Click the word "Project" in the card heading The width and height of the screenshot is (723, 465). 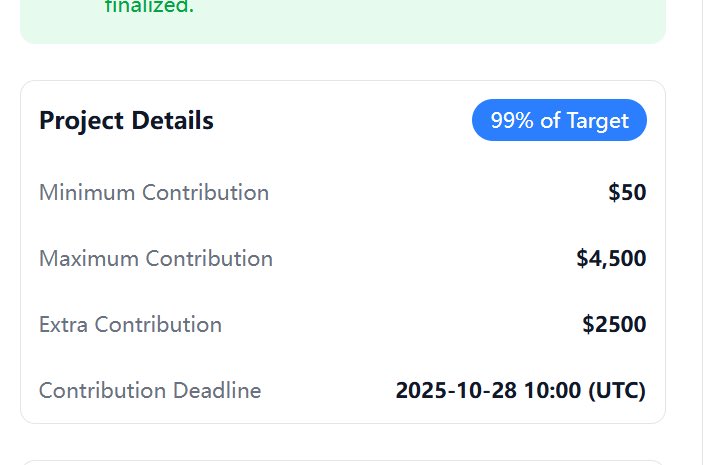pyautogui.click(x=83, y=121)
